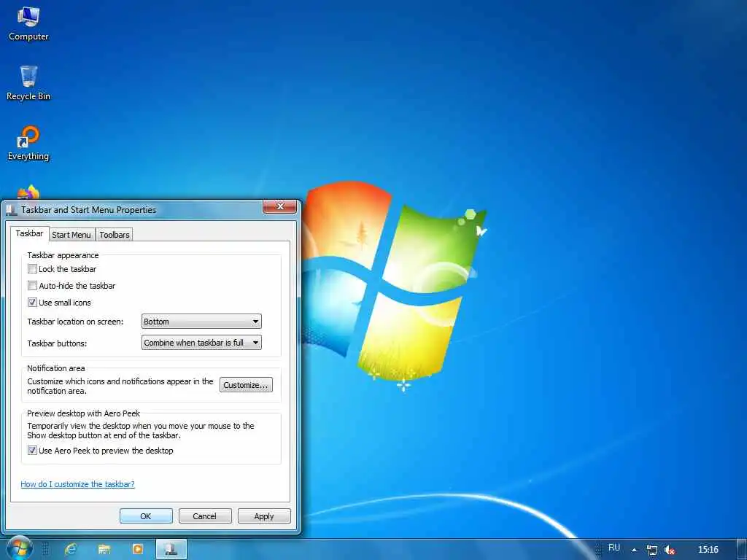Enable the Lock the taskbar checkbox

32,269
